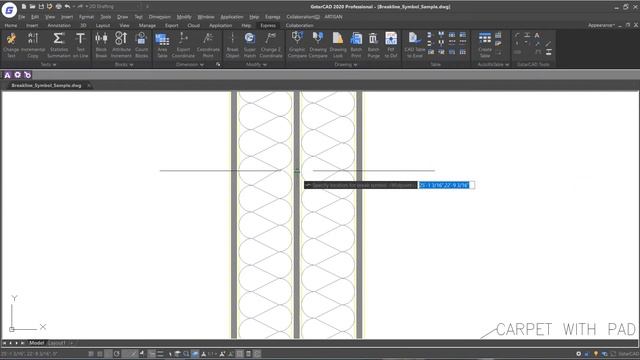Toggle polar tracking in status bar
The width and height of the screenshot is (640, 360).
click(x=117, y=354)
